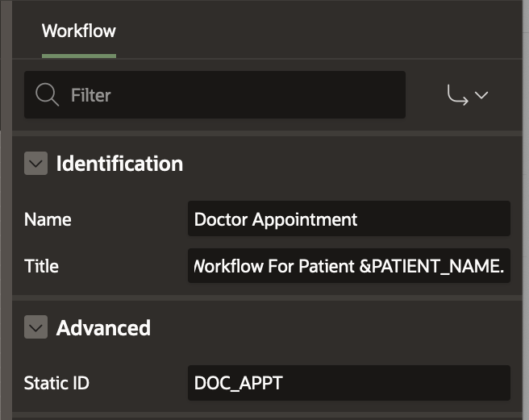Click the magnifying glass search icon
Image resolution: width=529 pixels, height=420 pixels.
48,95
